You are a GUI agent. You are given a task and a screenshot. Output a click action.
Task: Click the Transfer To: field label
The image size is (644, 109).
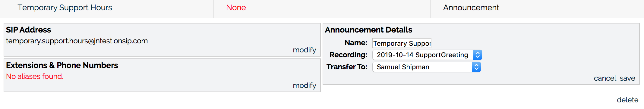pyautogui.click(x=347, y=67)
